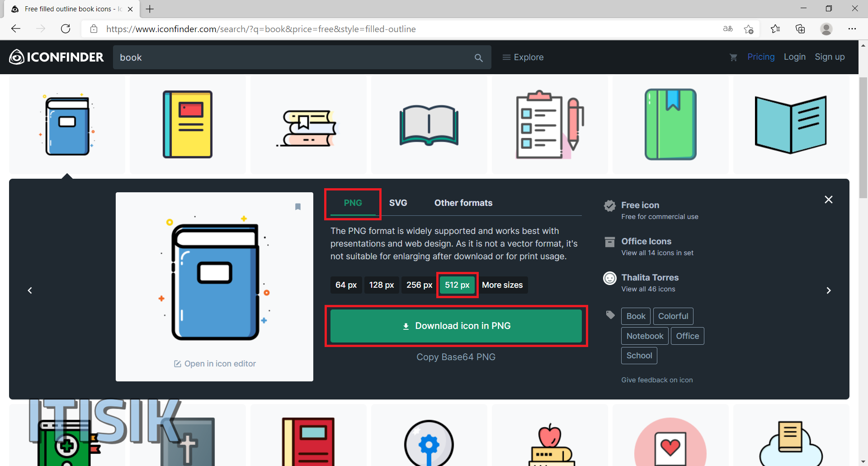Image resolution: width=868 pixels, height=466 pixels.
Task: Select the stacked books icon
Action: 308,125
